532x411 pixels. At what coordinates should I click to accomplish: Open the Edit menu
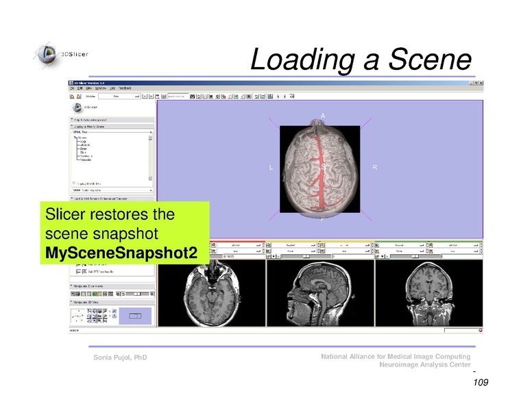(x=80, y=88)
